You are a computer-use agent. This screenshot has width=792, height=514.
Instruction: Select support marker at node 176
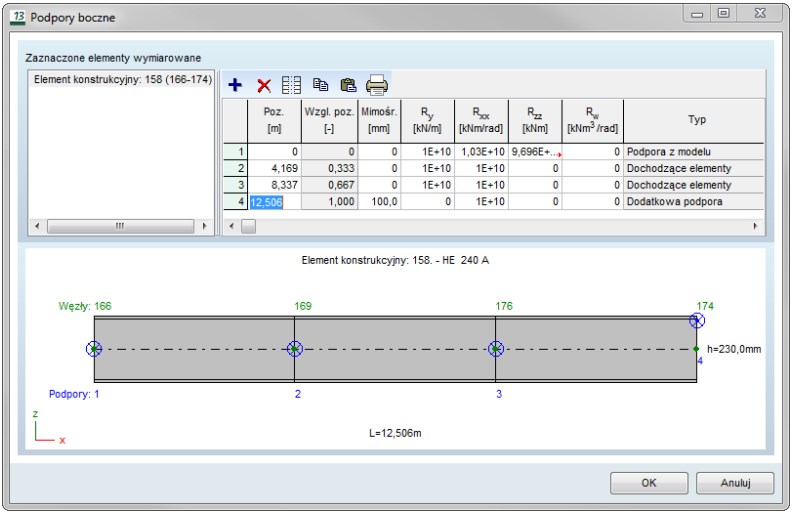[495, 348]
